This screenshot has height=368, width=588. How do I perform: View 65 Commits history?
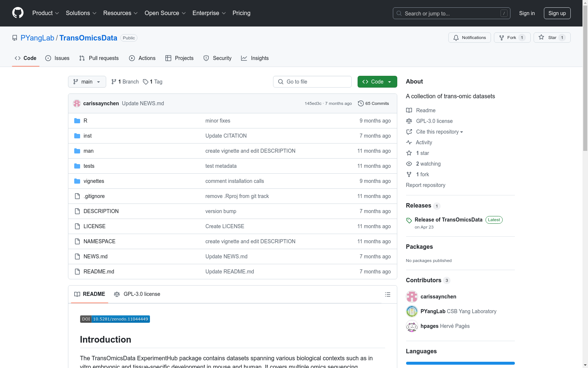pos(373,103)
